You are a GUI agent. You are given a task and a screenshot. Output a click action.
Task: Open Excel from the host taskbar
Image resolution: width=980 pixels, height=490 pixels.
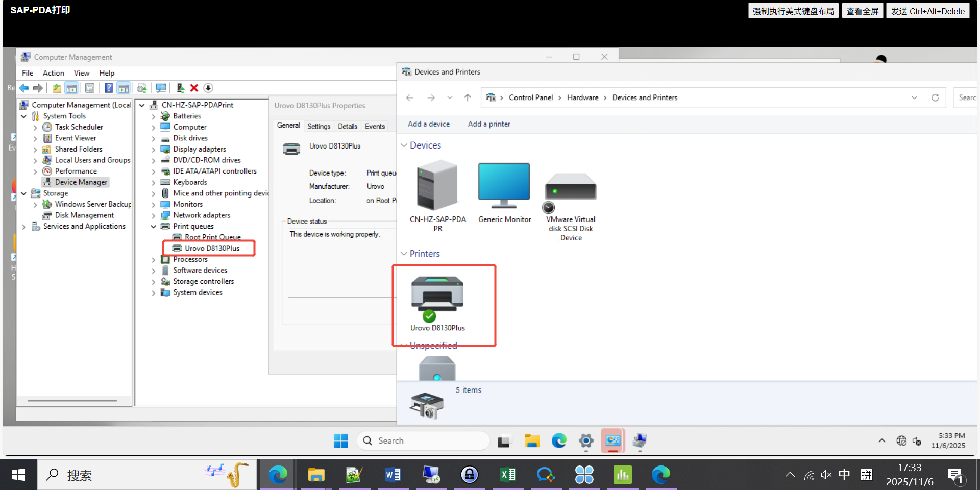pyautogui.click(x=508, y=475)
